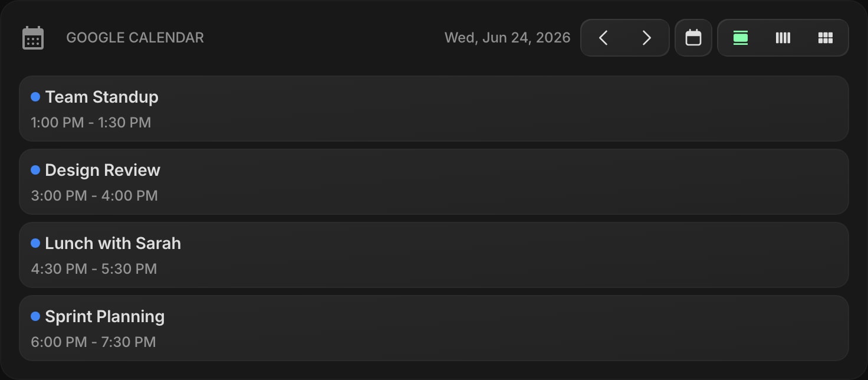The width and height of the screenshot is (868, 380).
Task: Switch to day list view
Action: tap(741, 38)
